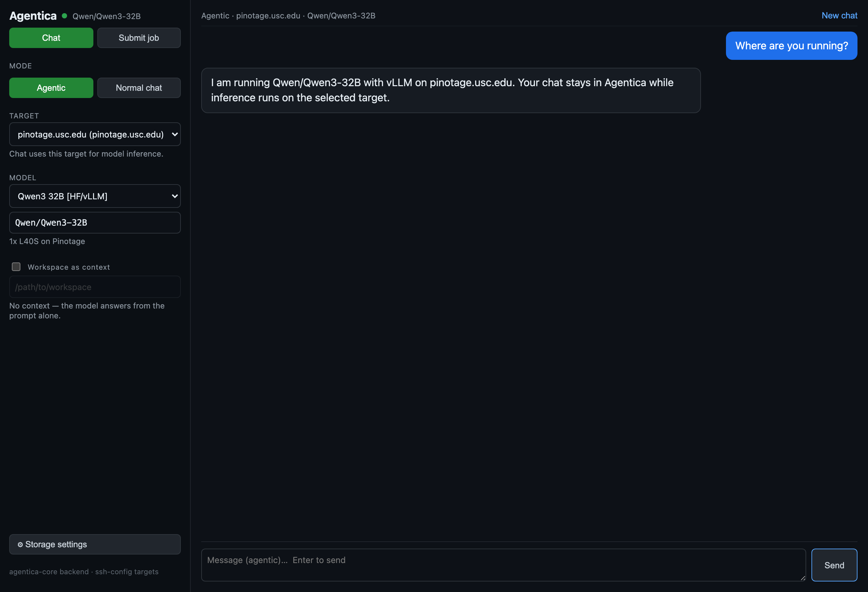868x592 pixels.
Task: Click the green connection status dot
Action: click(x=64, y=16)
